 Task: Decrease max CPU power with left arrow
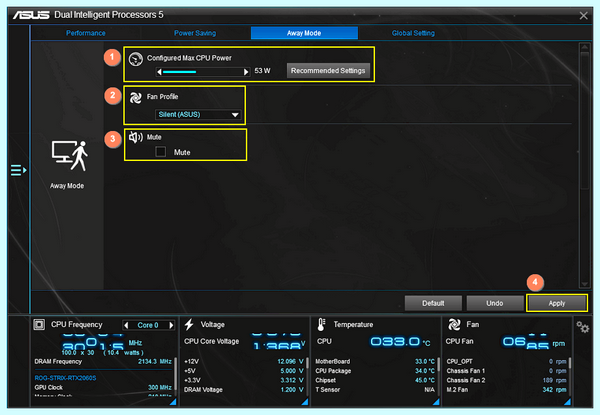pos(159,72)
